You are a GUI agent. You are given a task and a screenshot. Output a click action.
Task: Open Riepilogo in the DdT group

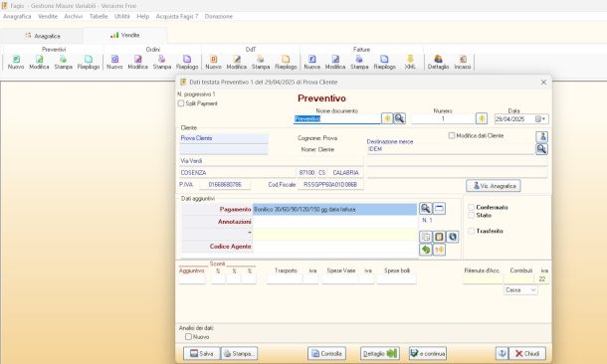[x=286, y=63]
